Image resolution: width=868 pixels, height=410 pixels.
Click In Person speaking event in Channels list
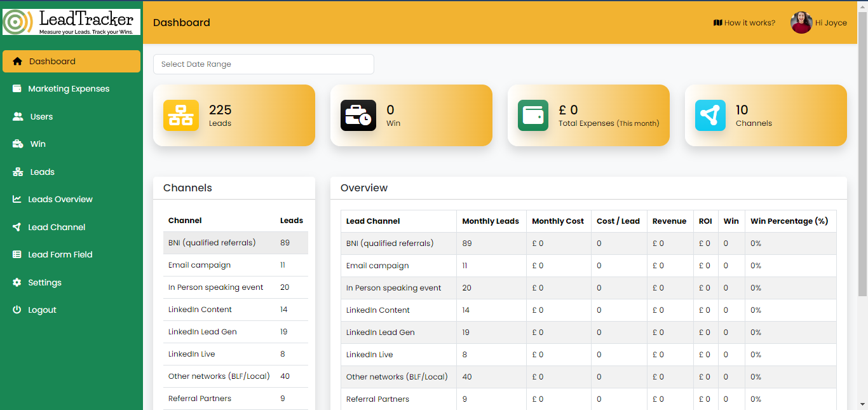(215, 287)
